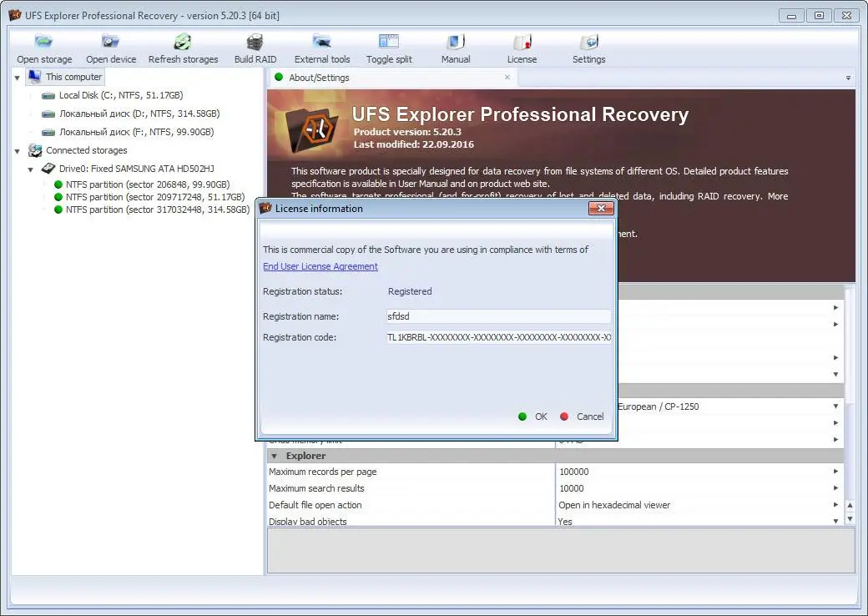Click the Registration code field
This screenshot has width=868, height=616.
498,337
